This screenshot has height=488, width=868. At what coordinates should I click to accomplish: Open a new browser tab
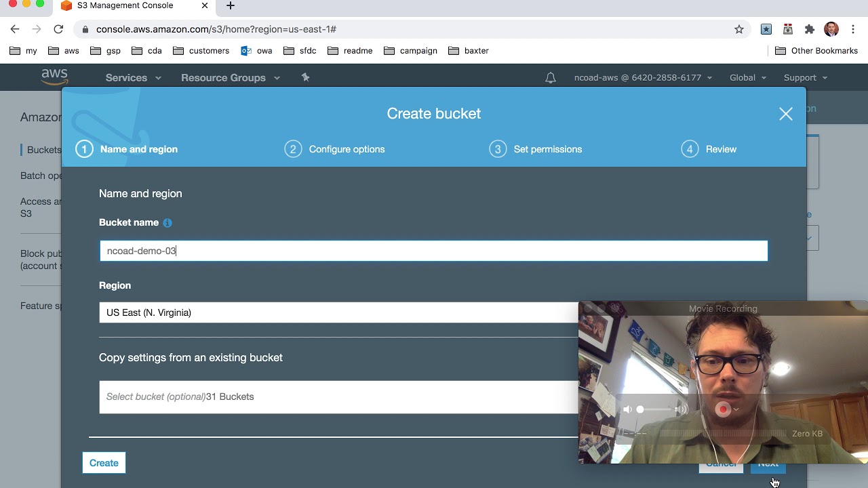click(x=231, y=5)
